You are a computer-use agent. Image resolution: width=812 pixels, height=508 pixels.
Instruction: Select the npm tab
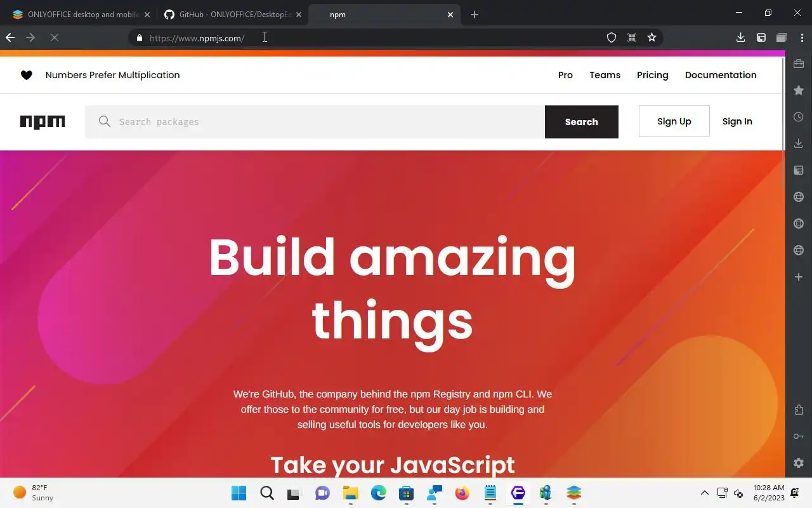pyautogui.click(x=383, y=14)
